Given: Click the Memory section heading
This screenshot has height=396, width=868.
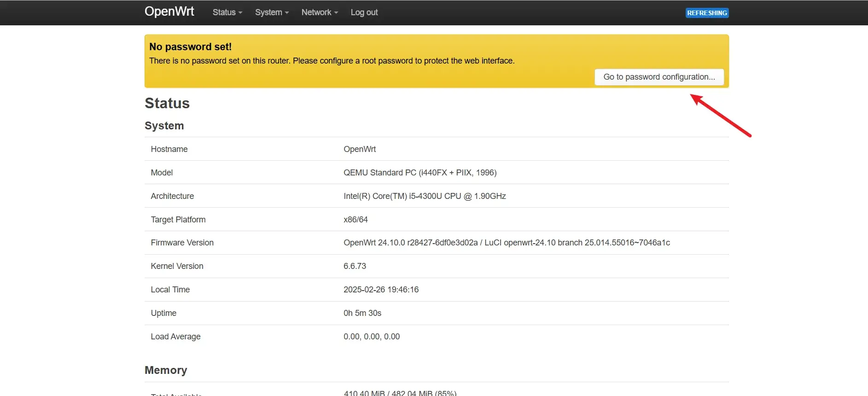Looking at the screenshot, I should (166, 370).
